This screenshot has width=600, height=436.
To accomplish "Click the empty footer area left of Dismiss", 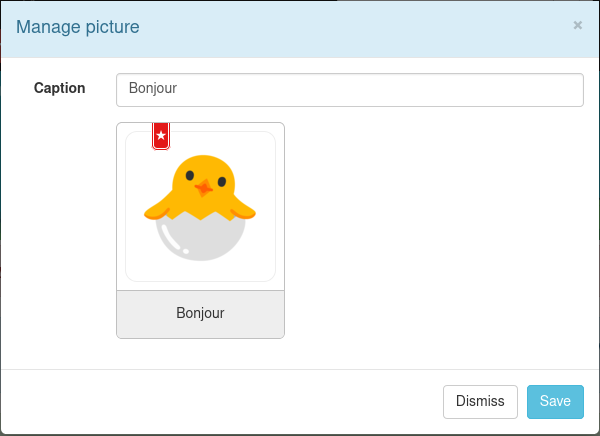I will [220, 401].
